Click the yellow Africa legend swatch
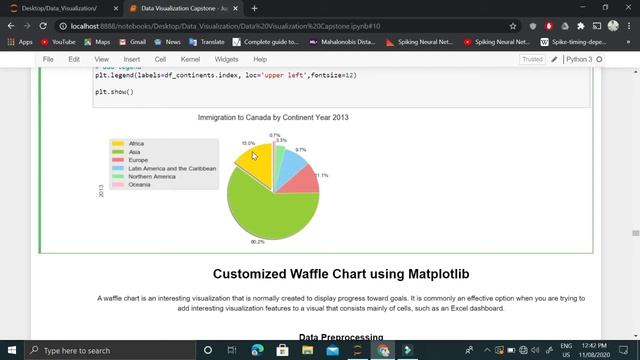 point(118,143)
